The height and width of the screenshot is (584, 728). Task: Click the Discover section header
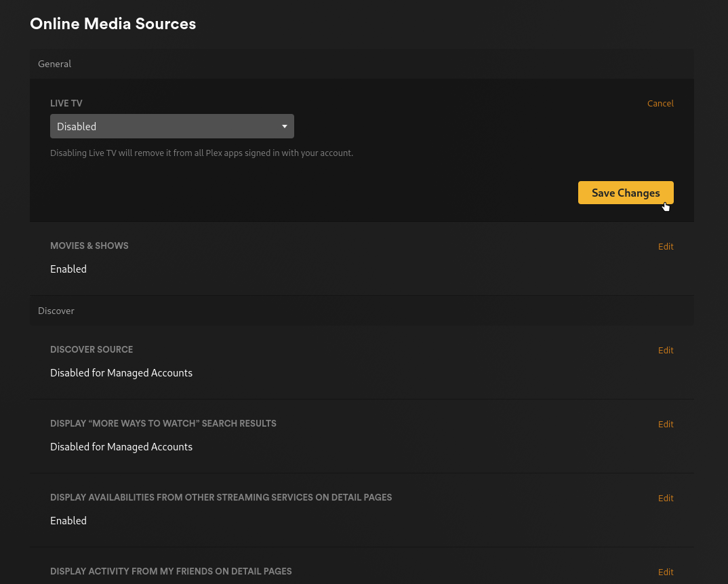point(56,311)
